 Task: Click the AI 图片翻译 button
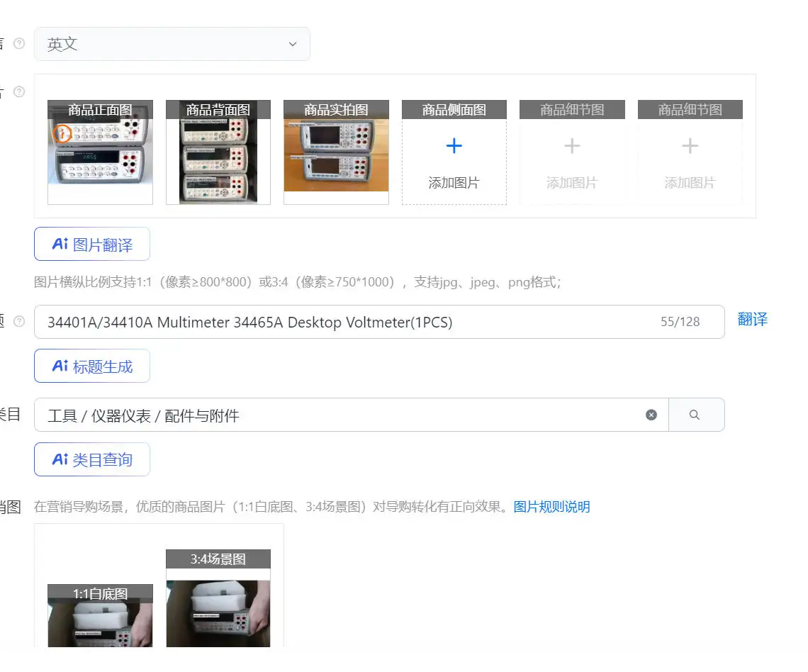(x=92, y=245)
